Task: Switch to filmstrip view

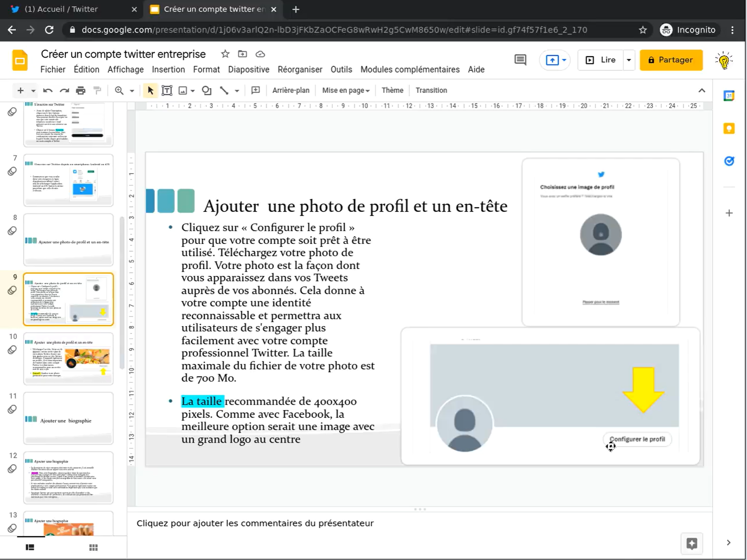Action: pos(30,547)
